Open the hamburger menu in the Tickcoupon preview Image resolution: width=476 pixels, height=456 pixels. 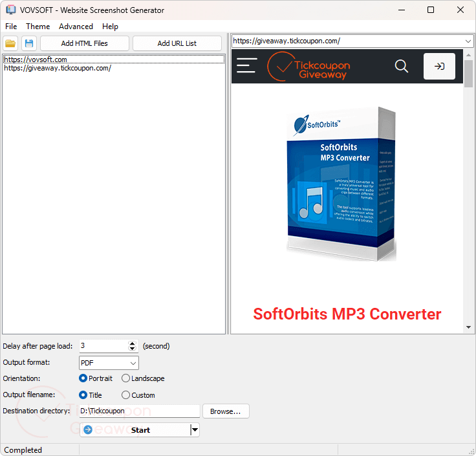[247, 65]
